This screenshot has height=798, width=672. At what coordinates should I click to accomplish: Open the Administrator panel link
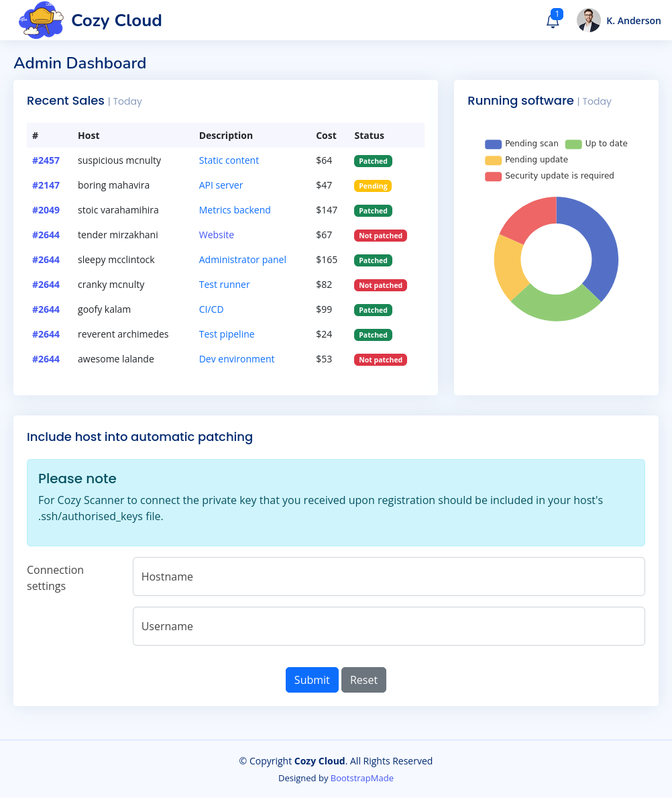tap(242, 260)
